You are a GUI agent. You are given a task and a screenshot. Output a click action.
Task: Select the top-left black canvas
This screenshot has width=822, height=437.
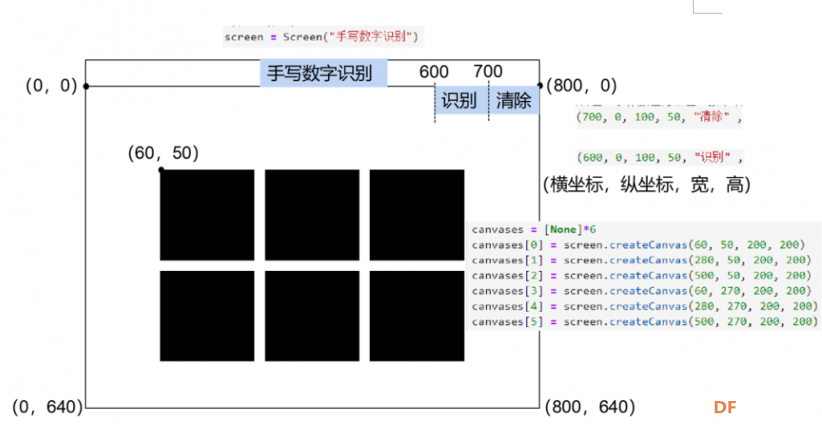pyautogui.click(x=207, y=215)
